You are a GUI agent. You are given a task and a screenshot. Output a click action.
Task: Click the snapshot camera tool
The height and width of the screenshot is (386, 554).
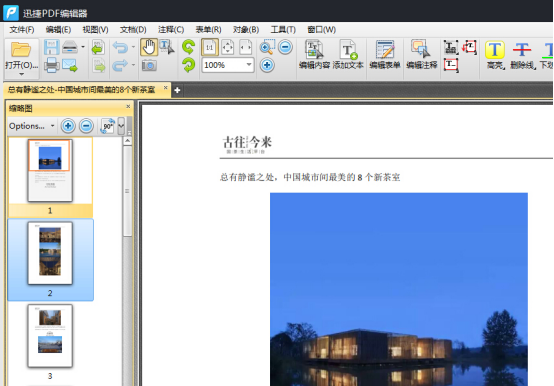point(149,65)
